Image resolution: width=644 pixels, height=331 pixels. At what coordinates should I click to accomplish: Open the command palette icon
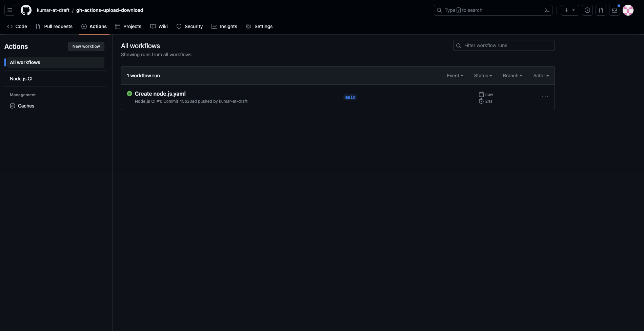547,10
